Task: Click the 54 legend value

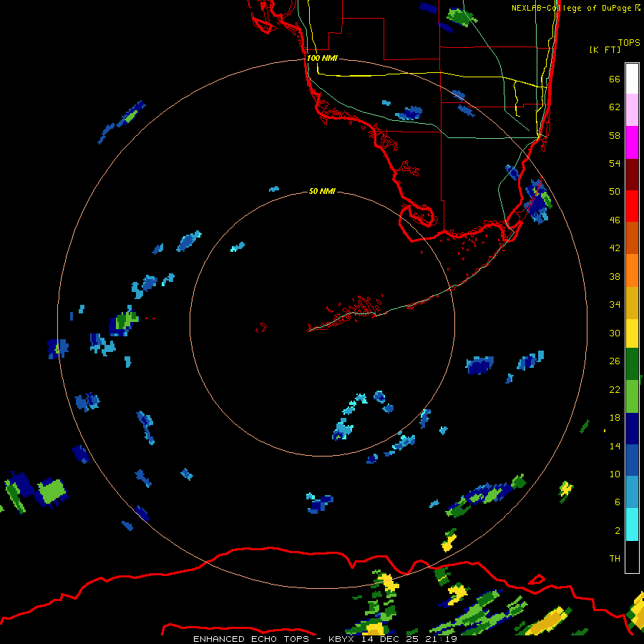Action: tap(615, 163)
